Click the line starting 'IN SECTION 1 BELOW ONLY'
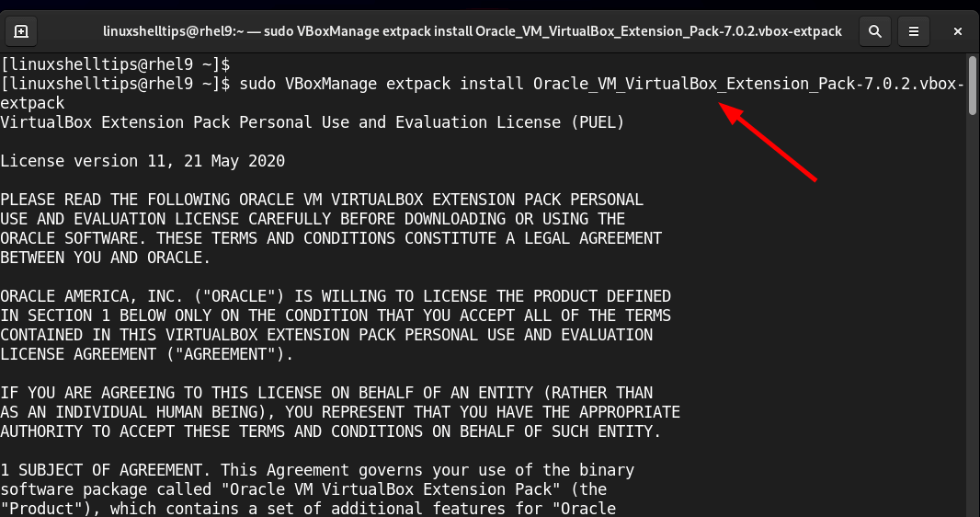Screen dimensions: 980x517 pyautogui.click(x=335, y=316)
